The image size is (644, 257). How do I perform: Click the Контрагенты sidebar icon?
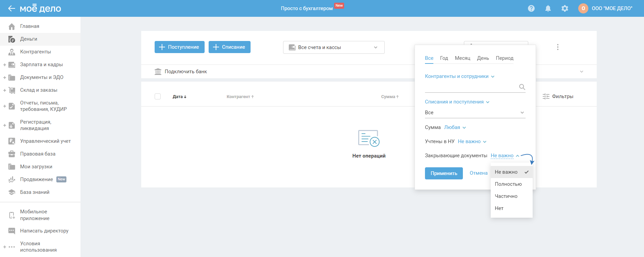(x=12, y=52)
